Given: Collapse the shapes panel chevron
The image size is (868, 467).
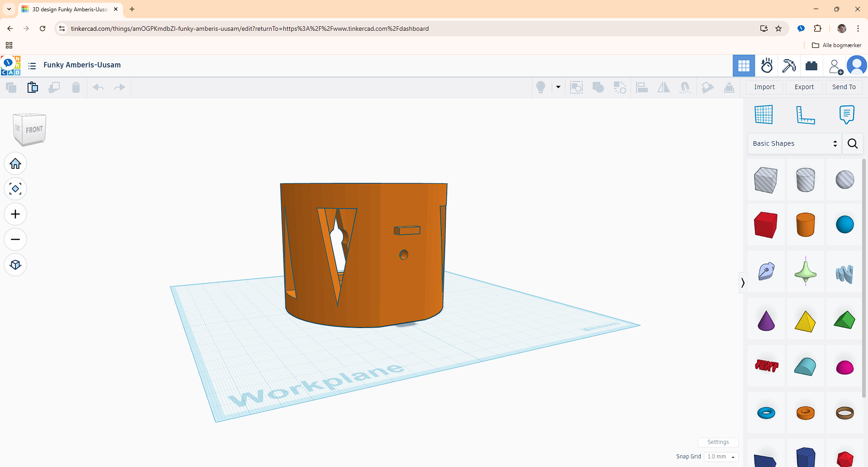Looking at the screenshot, I should coord(743,283).
